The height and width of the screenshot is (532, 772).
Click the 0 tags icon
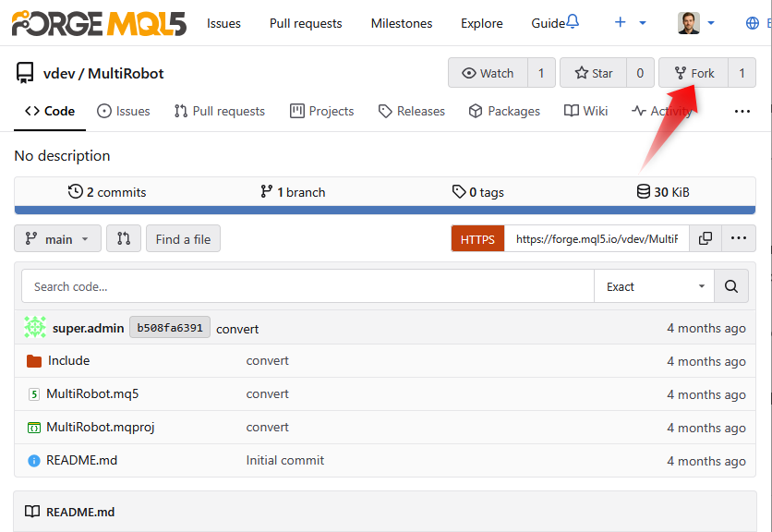459,191
